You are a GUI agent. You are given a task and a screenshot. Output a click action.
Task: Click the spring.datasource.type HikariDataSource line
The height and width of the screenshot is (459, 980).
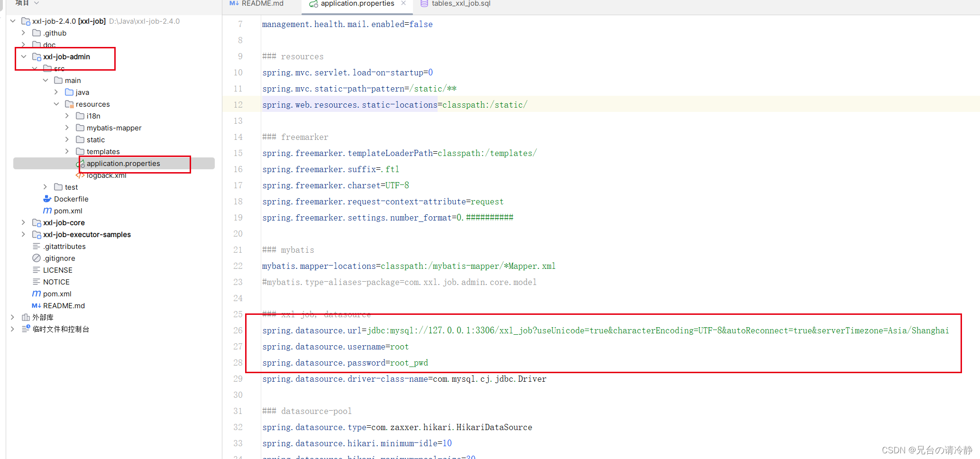[x=397, y=427]
